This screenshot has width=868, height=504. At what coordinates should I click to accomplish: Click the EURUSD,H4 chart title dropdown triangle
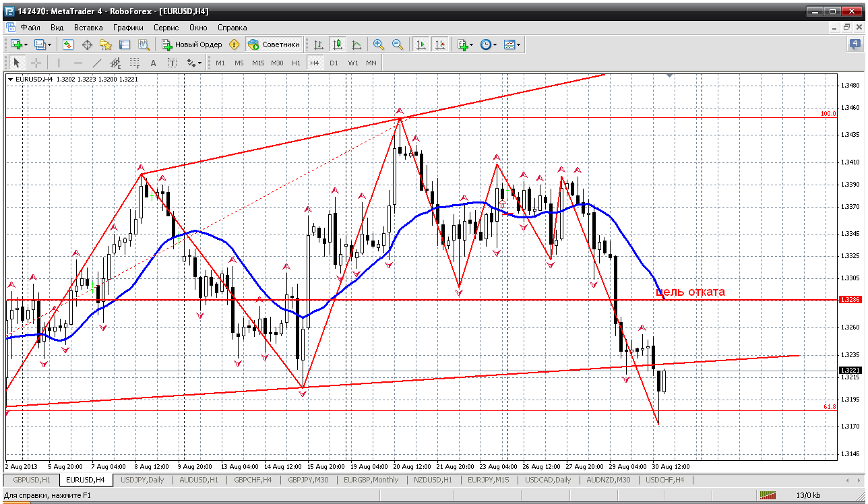click(x=10, y=80)
